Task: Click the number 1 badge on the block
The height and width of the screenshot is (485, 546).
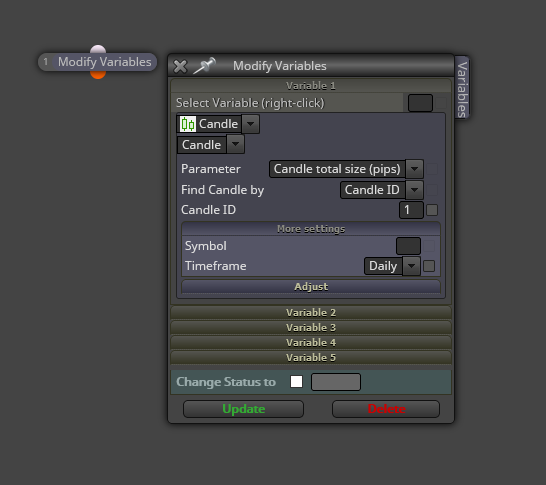Action: (x=46, y=62)
